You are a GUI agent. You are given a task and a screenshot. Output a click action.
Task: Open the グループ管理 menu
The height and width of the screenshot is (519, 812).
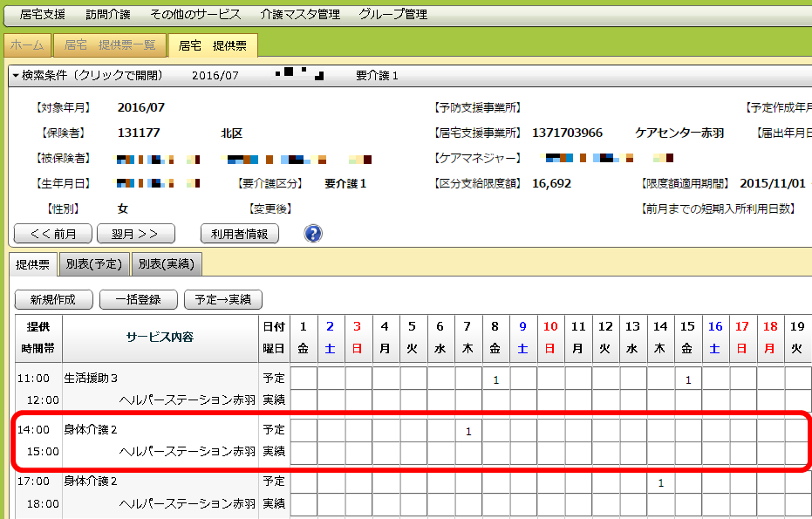(x=392, y=14)
